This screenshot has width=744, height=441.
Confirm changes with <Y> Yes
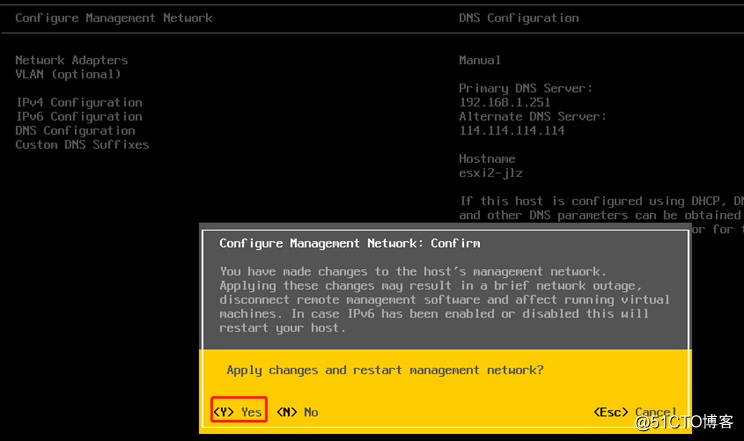pos(238,412)
